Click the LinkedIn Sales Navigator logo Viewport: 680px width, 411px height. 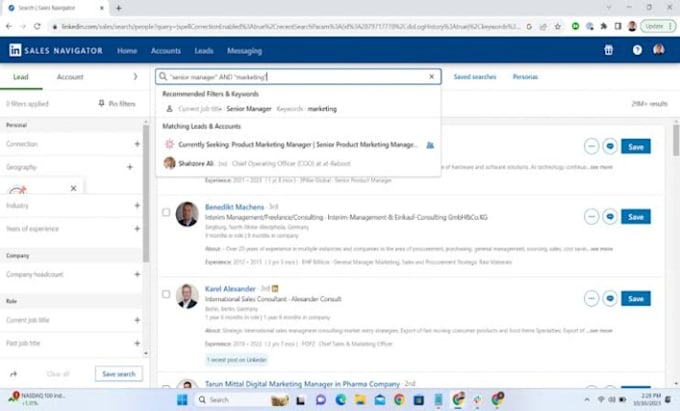[x=56, y=50]
